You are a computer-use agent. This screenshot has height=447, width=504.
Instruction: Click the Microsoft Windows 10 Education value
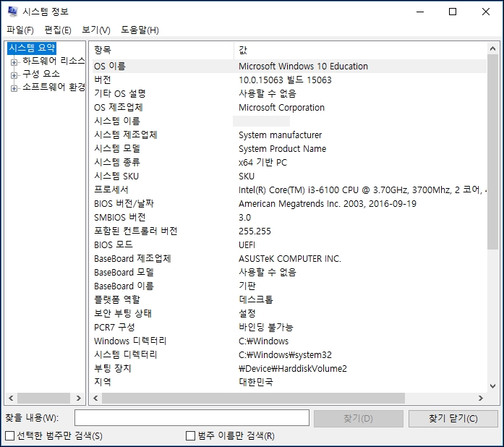point(303,67)
